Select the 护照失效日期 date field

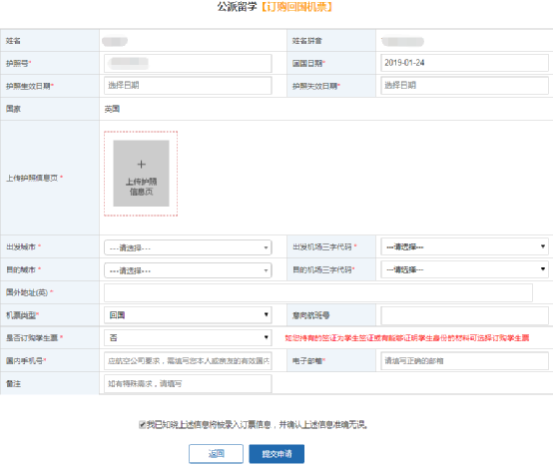[465, 85]
